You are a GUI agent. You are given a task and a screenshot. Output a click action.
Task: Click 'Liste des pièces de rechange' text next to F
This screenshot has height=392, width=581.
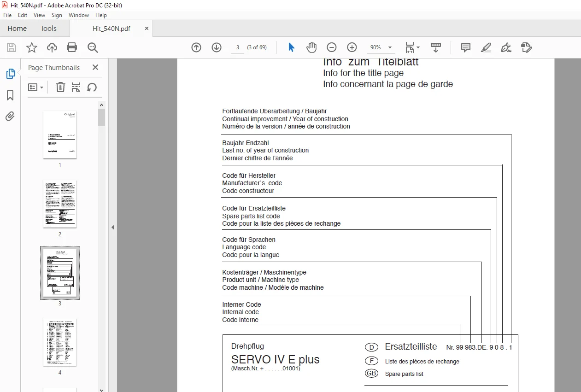click(x=422, y=362)
